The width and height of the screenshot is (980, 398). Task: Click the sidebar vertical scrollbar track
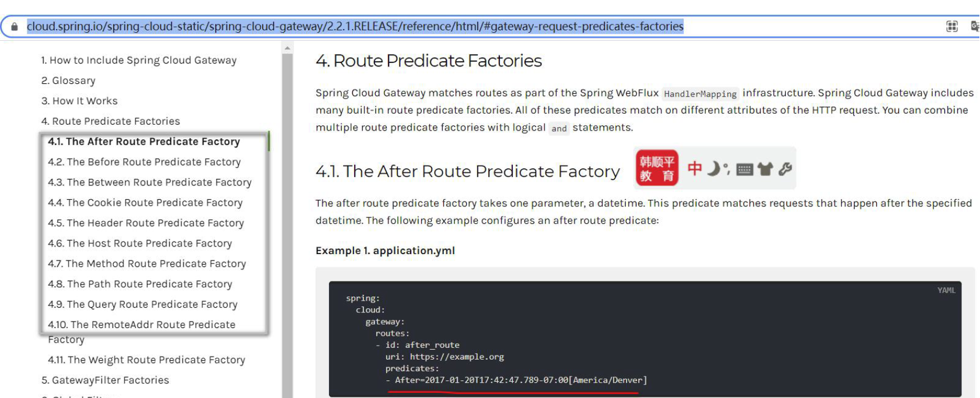[288, 226]
